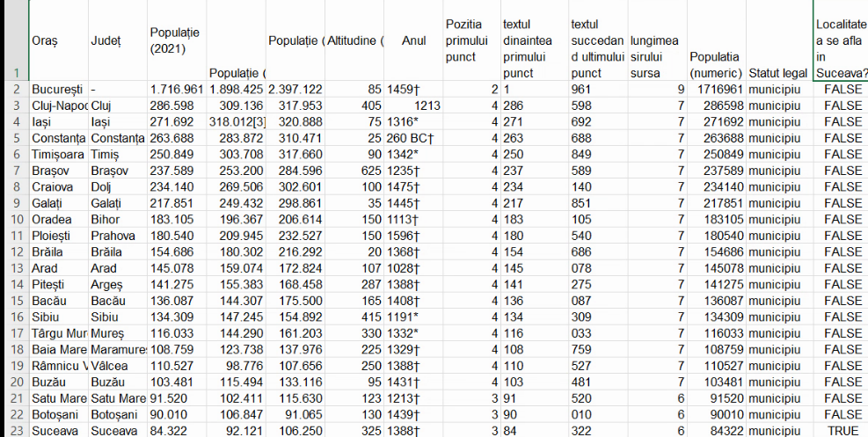868x437 pixels.
Task: Select entire row 23 via its header
Action: coord(15,430)
